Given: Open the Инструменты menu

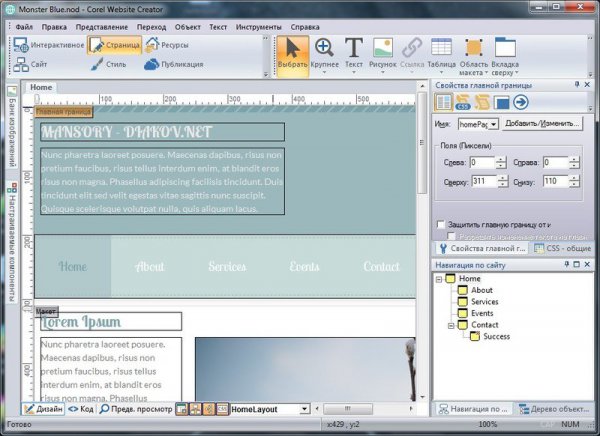Looking at the screenshot, I should tap(259, 27).
